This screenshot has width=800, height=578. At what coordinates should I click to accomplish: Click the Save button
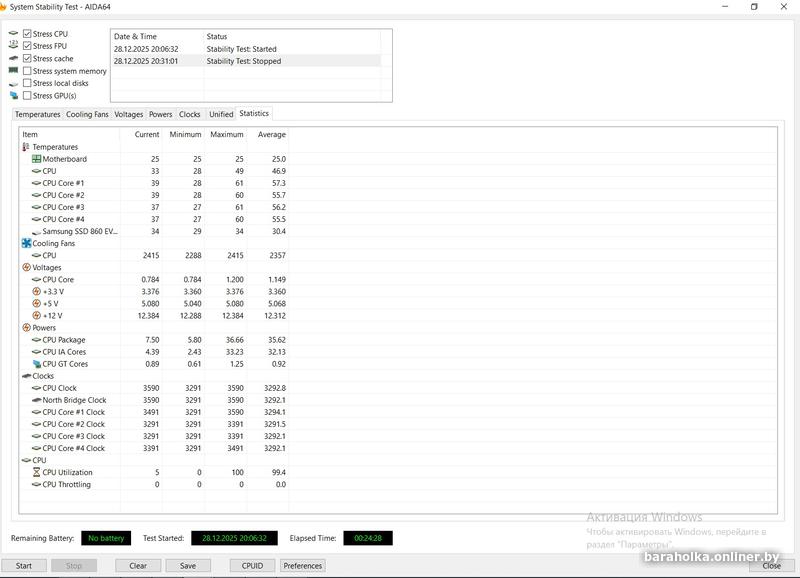(188, 566)
